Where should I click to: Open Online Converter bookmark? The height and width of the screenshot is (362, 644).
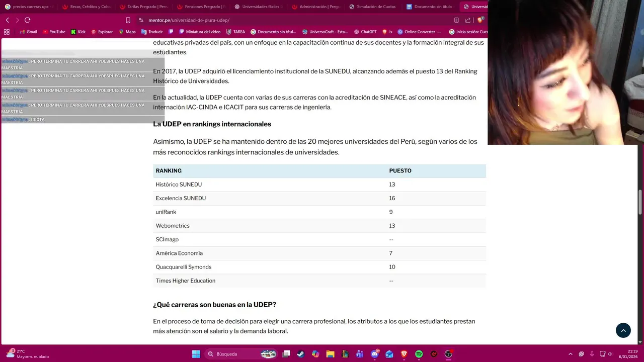[419, 32]
